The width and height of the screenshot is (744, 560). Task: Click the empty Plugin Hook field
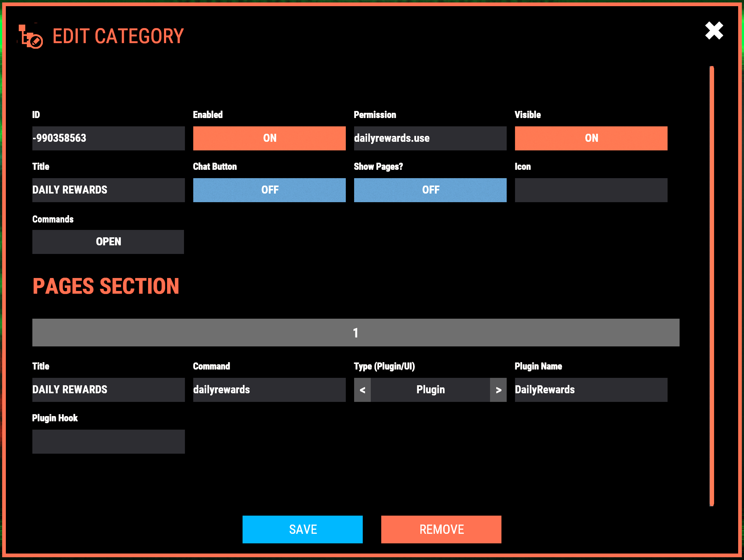108,442
